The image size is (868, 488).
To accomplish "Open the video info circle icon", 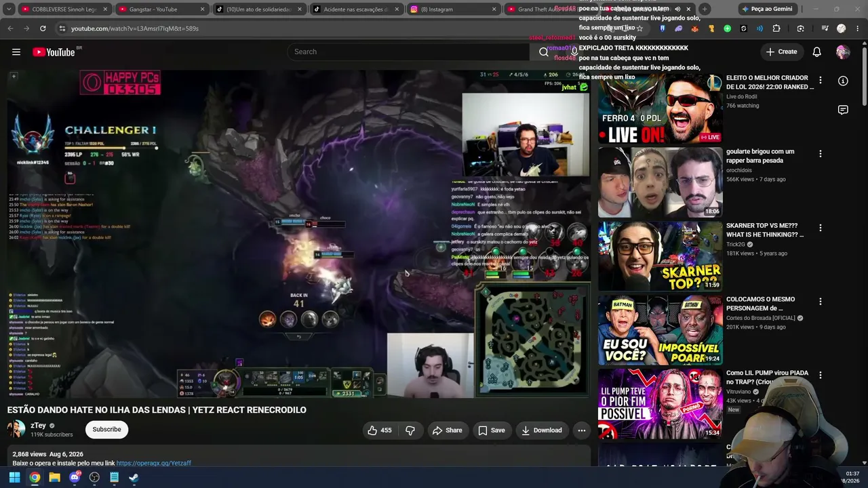I will pyautogui.click(x=843, y=81).
